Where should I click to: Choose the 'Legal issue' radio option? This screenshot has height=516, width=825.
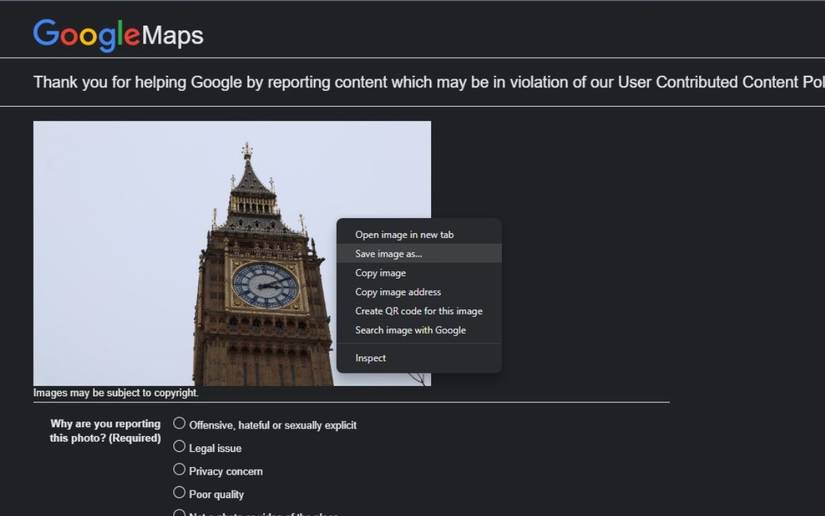click(x=179, y=447)
